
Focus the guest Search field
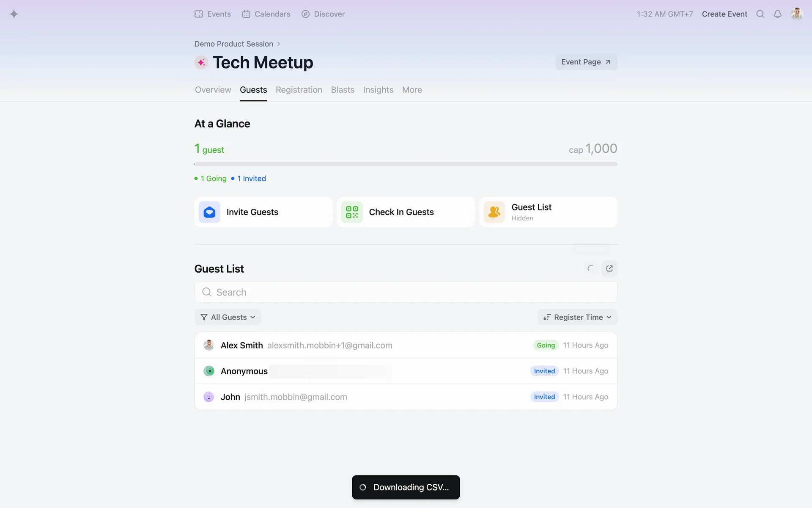point(406,292)
